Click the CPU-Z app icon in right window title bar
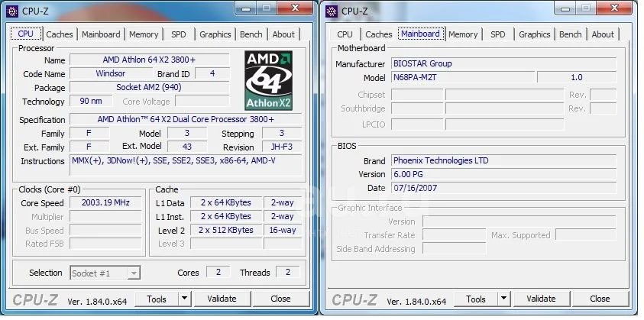The image size is (644, 320). tap(332, 11)
